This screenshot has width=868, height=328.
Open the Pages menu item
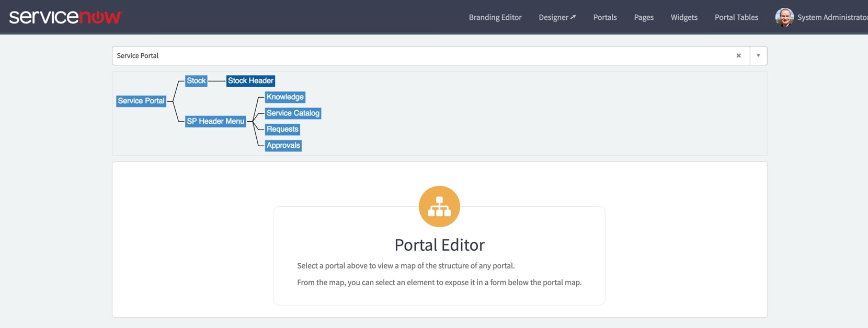(x=644, y=17)
